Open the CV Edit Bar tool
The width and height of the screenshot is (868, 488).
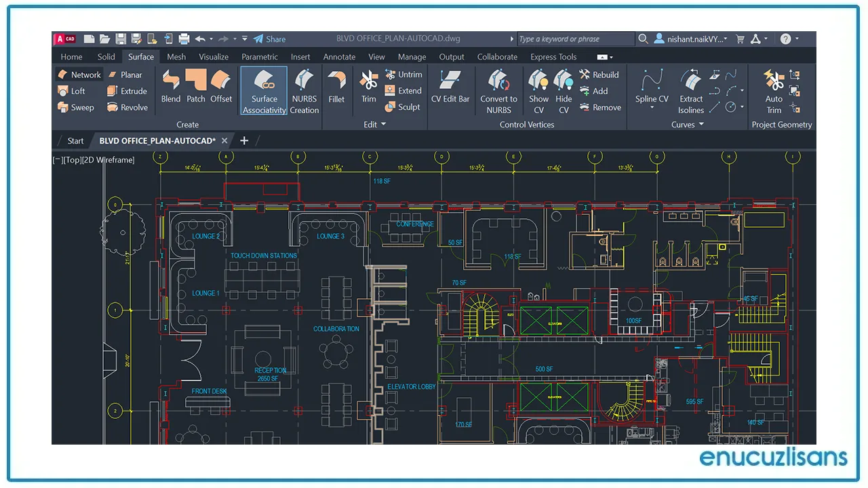(450, 86)
